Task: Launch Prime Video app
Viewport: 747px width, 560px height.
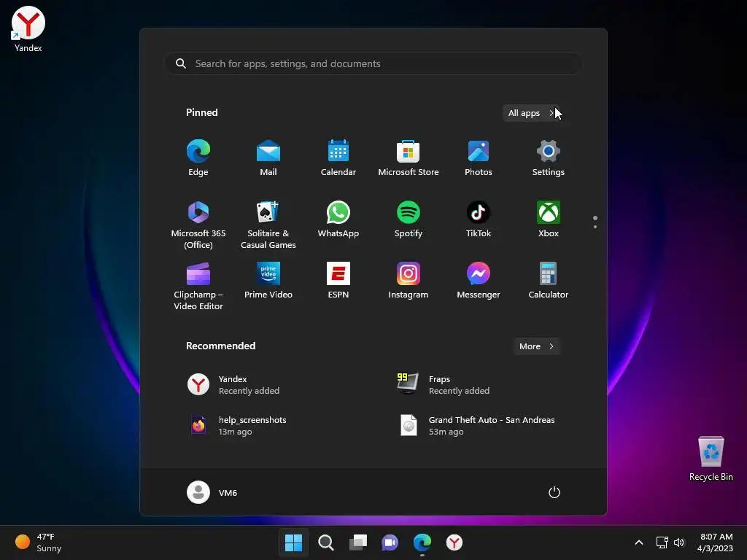Action: tap(268, 281)
